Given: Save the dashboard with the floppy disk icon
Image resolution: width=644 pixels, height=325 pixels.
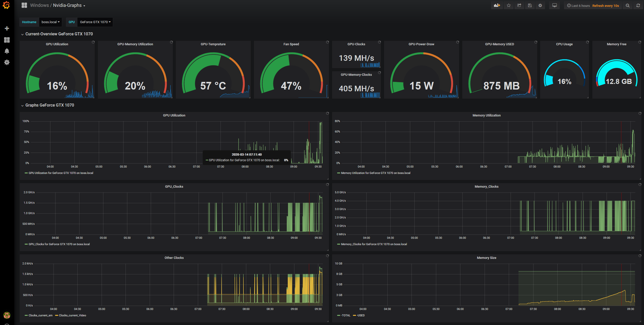Looking at the screenshot, I should point(530,5).
